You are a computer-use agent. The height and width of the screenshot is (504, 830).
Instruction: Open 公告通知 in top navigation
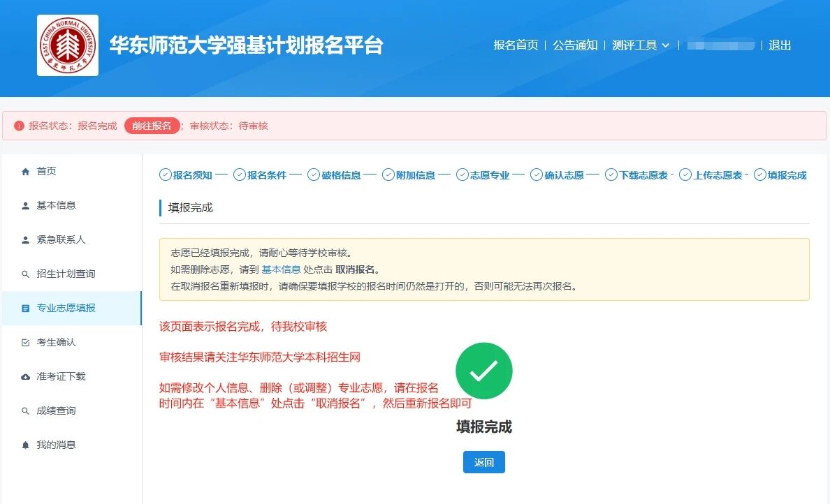pos(575,45)
